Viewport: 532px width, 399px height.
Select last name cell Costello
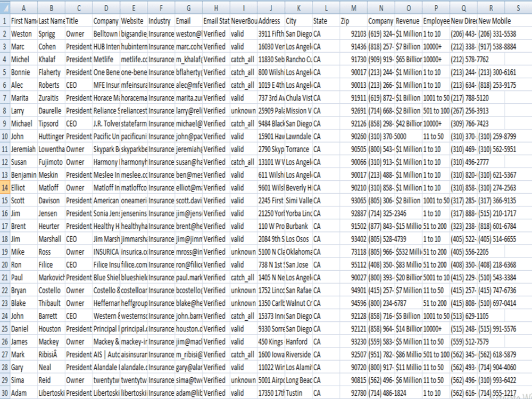pos(51,290)
